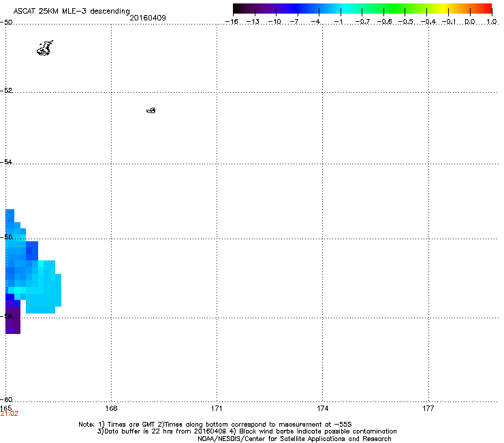Screen dimensions: 504x443
Task: Click the date label 20160409
Action: point(148,18)
